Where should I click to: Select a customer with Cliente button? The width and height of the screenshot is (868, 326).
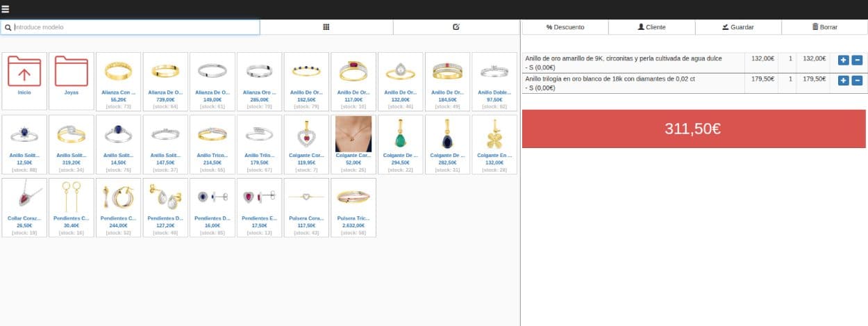point(651,27)
